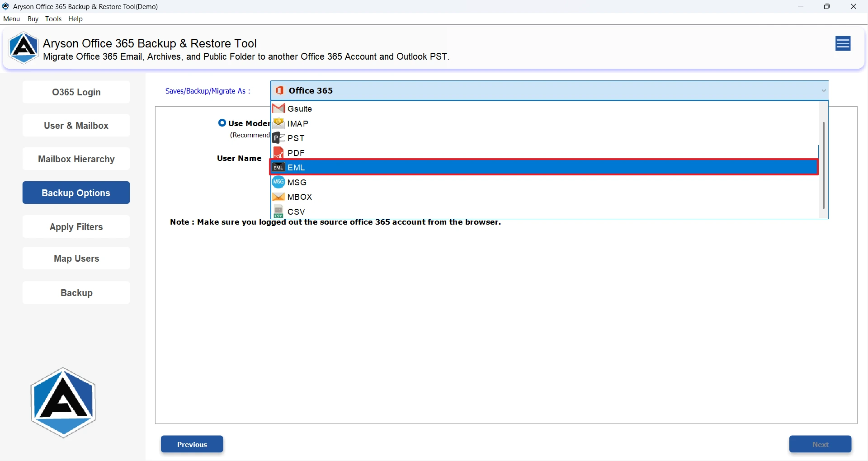Viewport: 868px width, 461px height.
Task: Click the Gsuite Gmail icon in dropdown
Action: pos(278,108)
